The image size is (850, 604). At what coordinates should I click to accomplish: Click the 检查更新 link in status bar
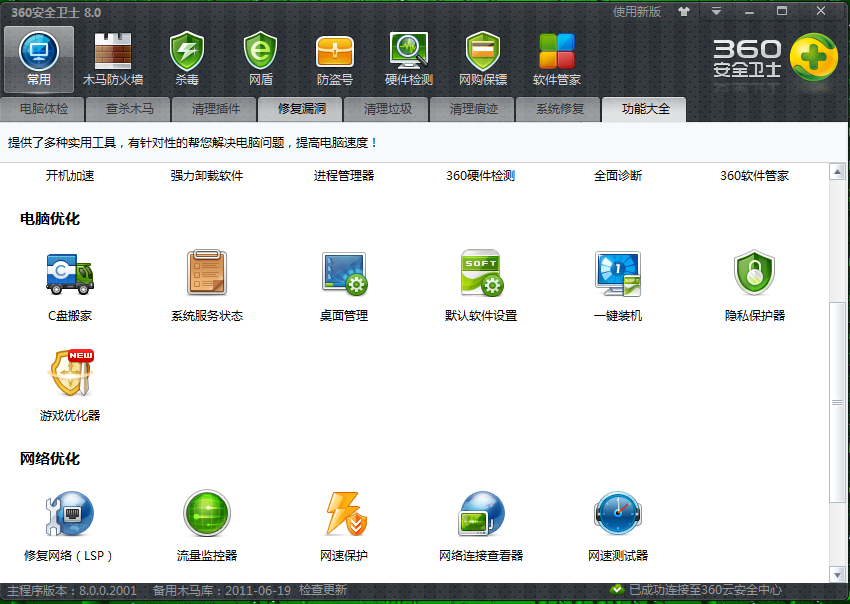[x=323, y=590]
